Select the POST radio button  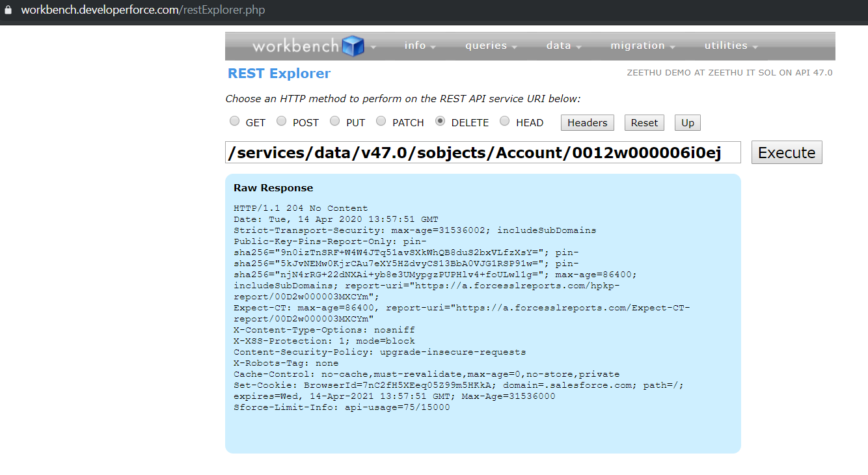(281, 120)
